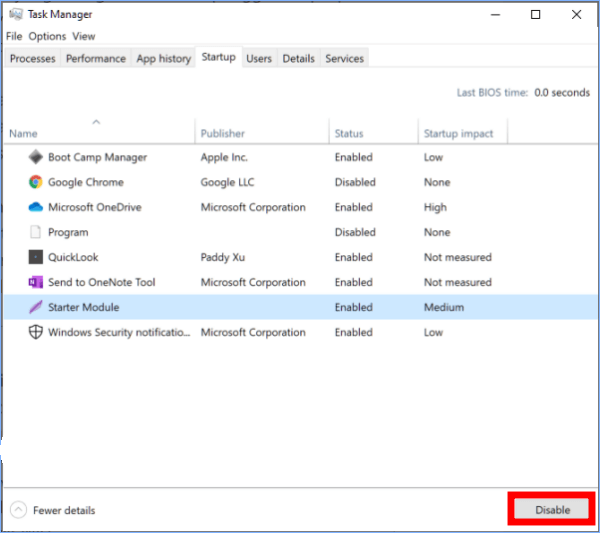Select the Starter Module name text

(x=83, y=307)
